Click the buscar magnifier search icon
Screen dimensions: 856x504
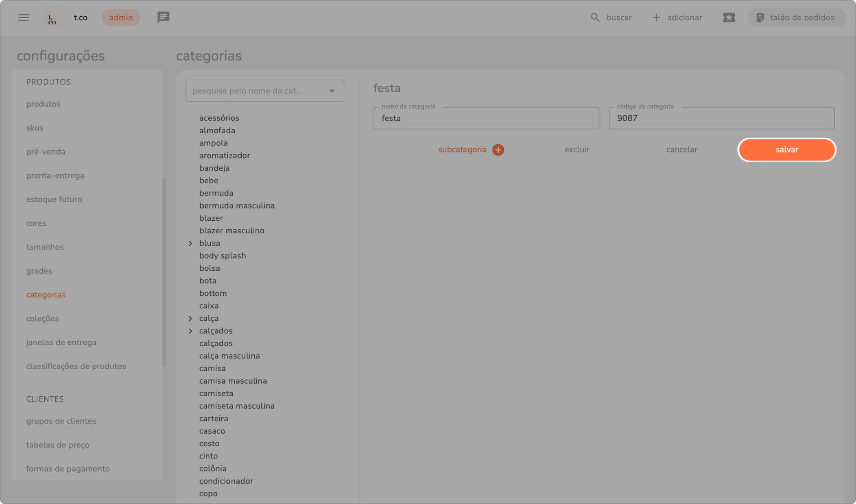595,17
